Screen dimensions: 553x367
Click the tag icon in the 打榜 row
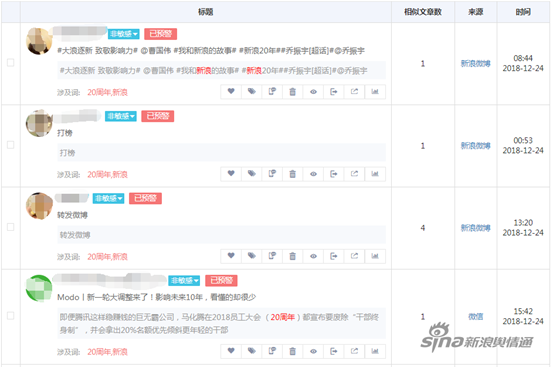251,174
